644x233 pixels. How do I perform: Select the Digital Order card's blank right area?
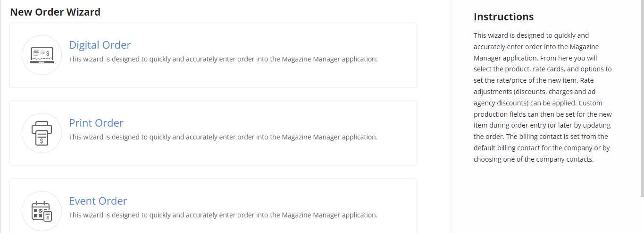click(396, 55)
